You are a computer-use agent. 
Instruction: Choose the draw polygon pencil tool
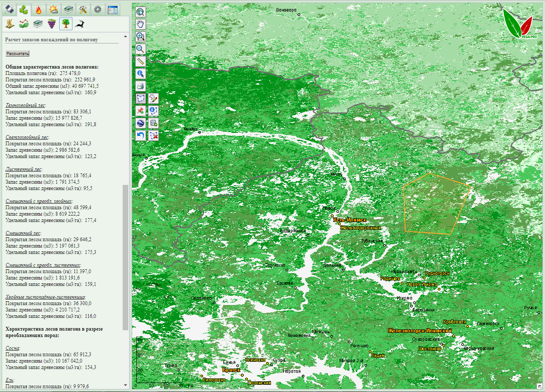(x=153, y=98)
